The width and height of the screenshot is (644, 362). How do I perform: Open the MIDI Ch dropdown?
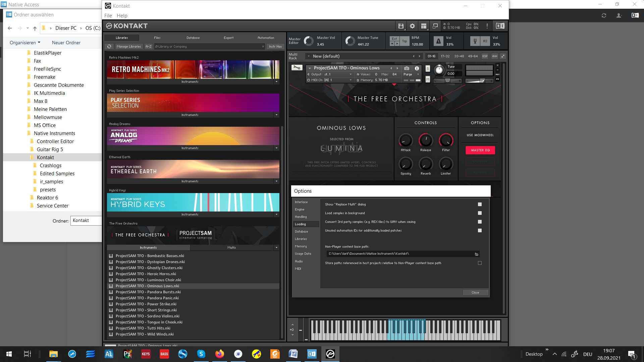pyautogui.click(x=330, y=80)
